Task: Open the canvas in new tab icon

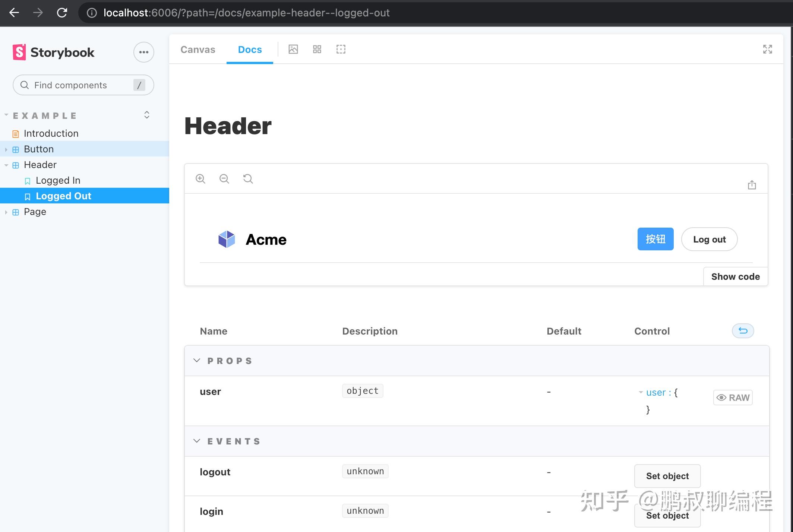Action: [752, 185]
